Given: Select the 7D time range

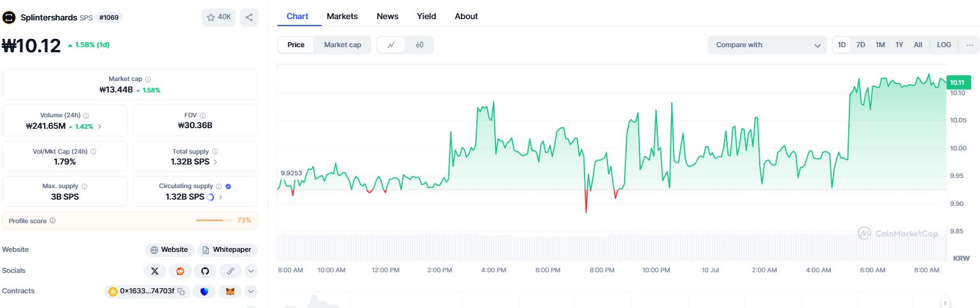Looking at the screenshot, I should [x=860, y=45].
